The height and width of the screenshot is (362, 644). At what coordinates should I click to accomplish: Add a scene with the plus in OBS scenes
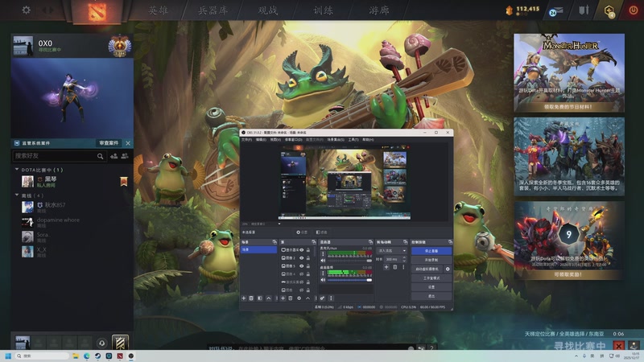[244, 298]
